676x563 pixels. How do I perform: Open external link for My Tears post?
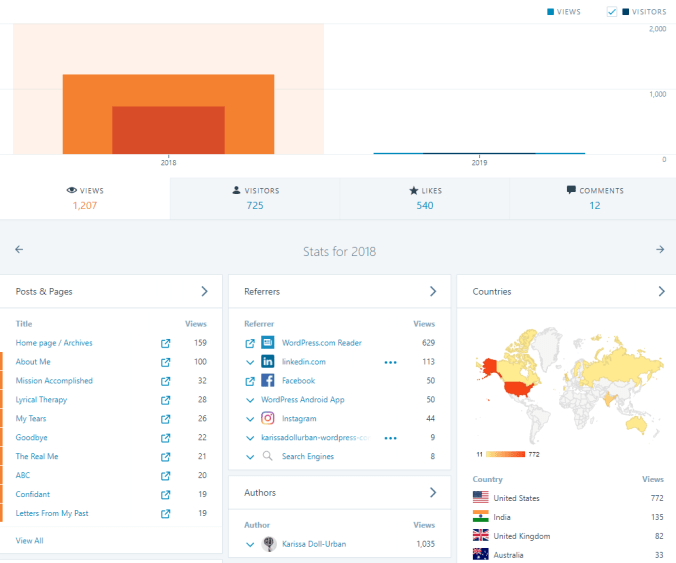[166, 419]
